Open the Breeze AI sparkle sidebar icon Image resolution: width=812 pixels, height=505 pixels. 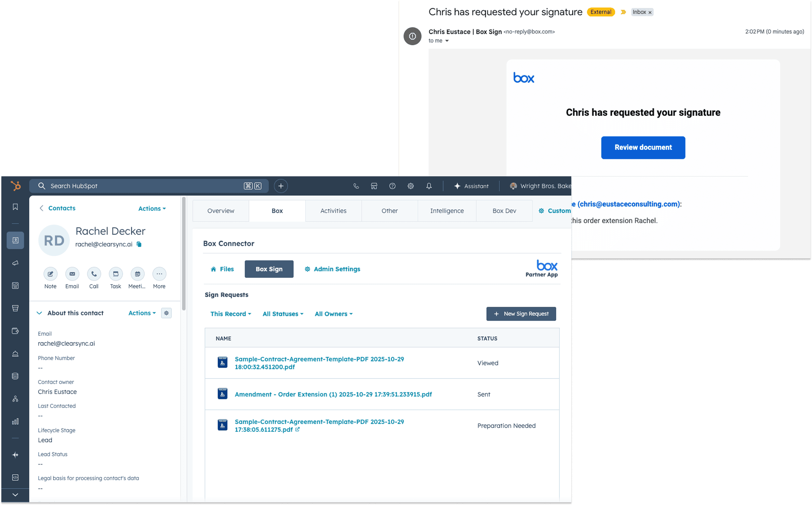(15, 454)
